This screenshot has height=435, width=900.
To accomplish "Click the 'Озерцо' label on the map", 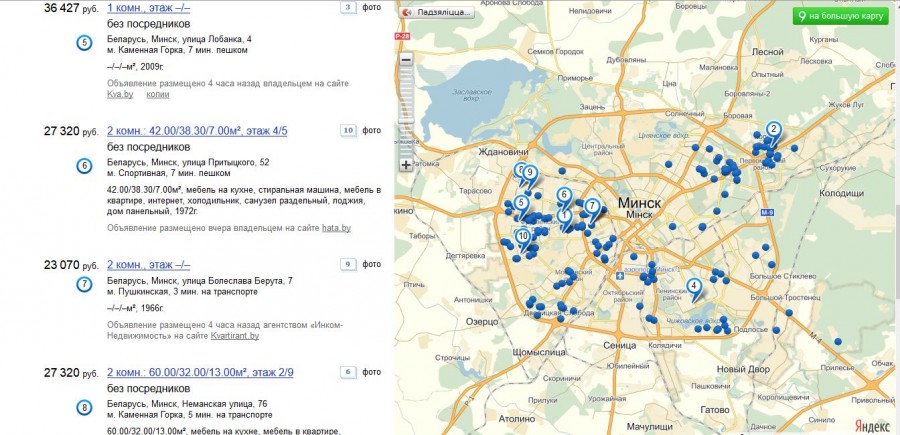I will (x=482, y=321).
